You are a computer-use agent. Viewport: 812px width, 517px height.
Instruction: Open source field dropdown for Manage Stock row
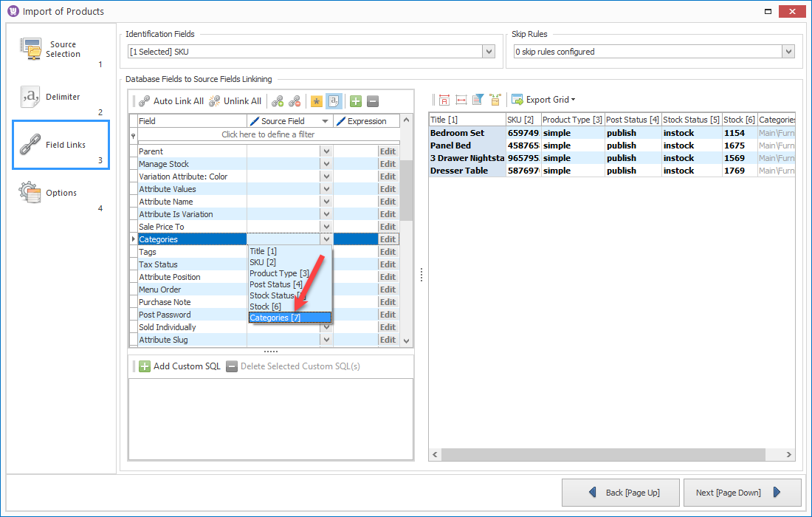pyautogui.click(x=326, y=164)
